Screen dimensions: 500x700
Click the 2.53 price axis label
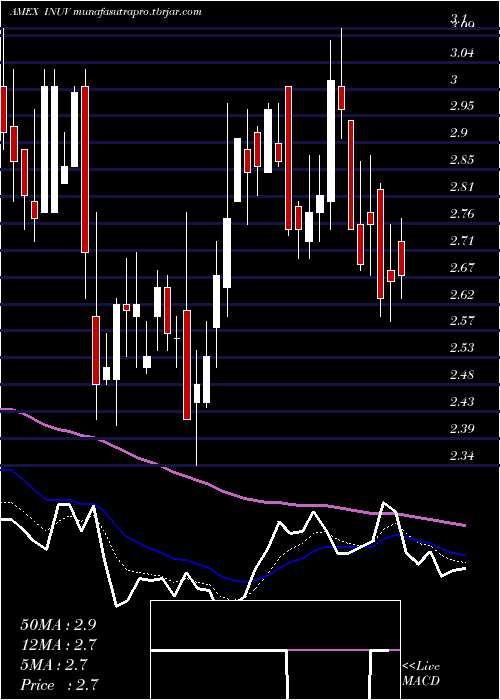pyautogui.click(x=462, y=347)
